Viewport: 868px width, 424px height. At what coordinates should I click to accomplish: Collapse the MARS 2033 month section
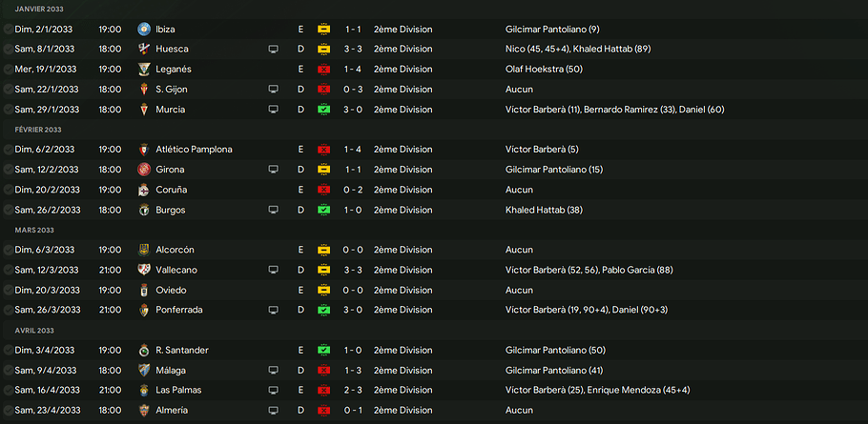tap(34, 230)
